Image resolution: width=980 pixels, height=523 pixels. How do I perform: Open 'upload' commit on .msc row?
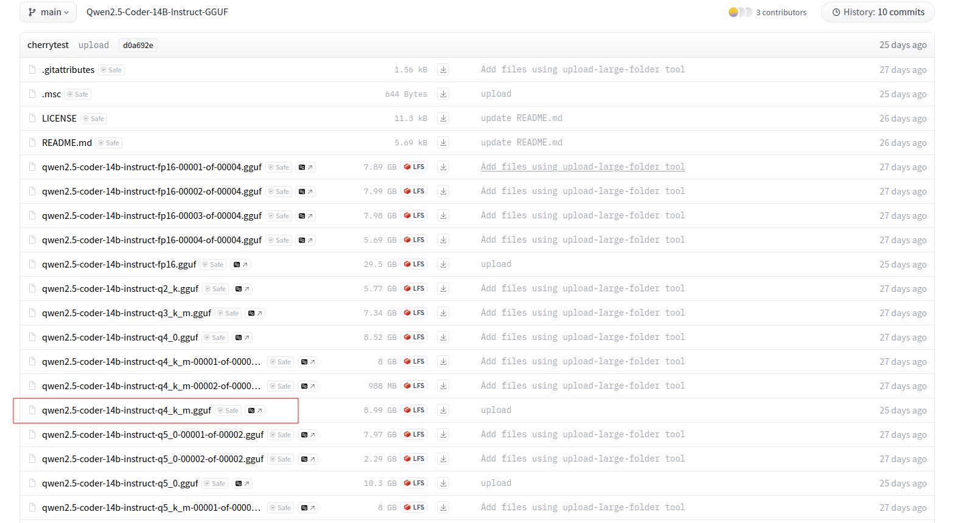coord(496,94)
